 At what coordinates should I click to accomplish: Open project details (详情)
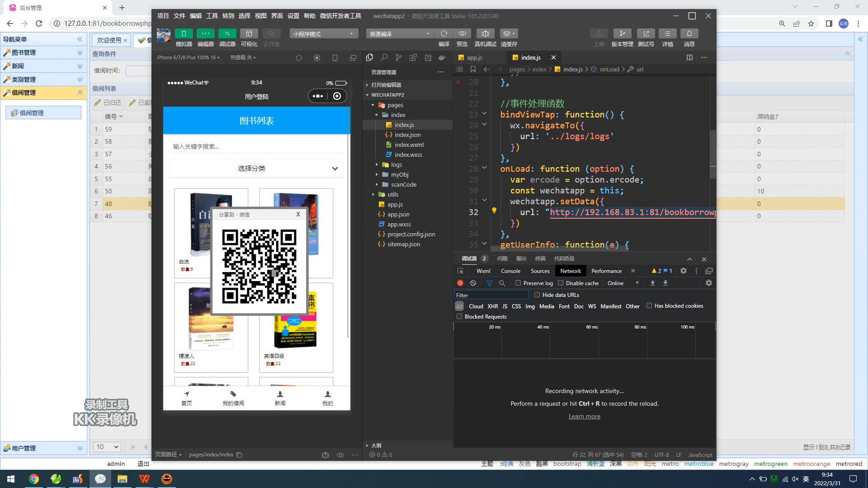click(x=667, y=33)
